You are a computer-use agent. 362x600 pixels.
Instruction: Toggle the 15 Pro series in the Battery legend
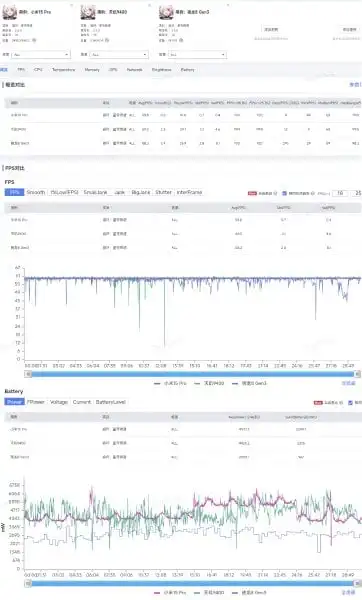point(170,592)
